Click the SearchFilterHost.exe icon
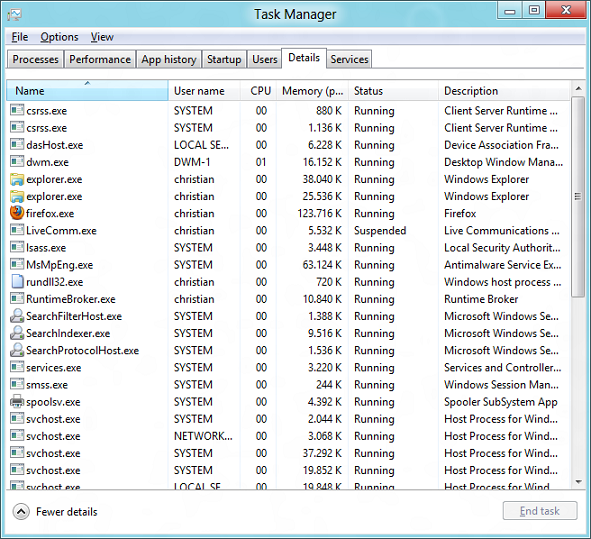This screenshot has width=591, height=539. click(17, 316)
